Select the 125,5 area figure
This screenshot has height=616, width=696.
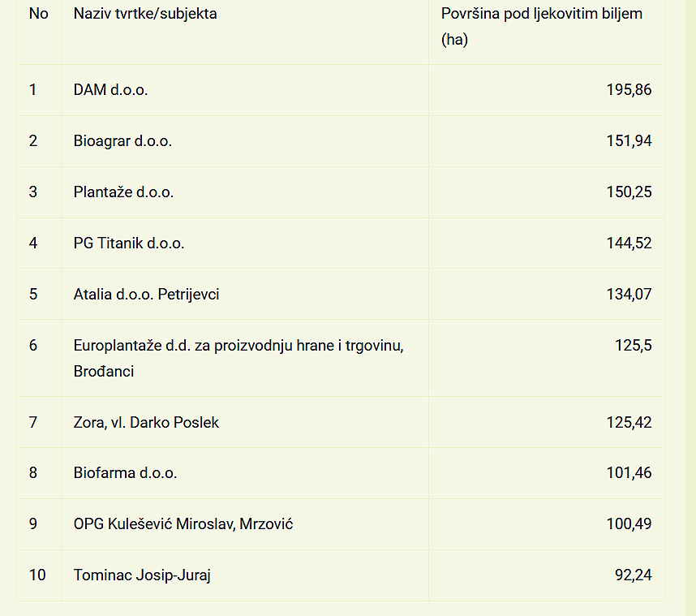[x=634, y=345]
